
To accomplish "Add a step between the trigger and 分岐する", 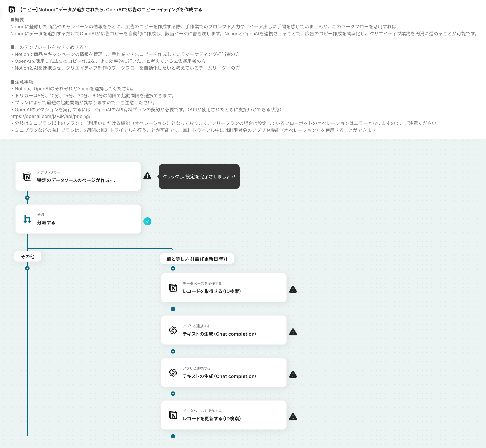I will (x=27, y=198).
